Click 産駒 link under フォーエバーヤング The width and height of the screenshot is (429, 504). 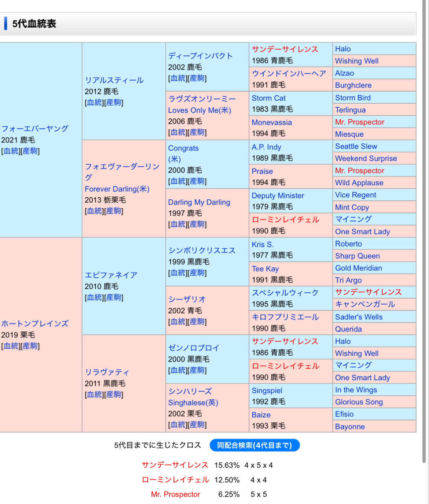click(x=30, y=151)
